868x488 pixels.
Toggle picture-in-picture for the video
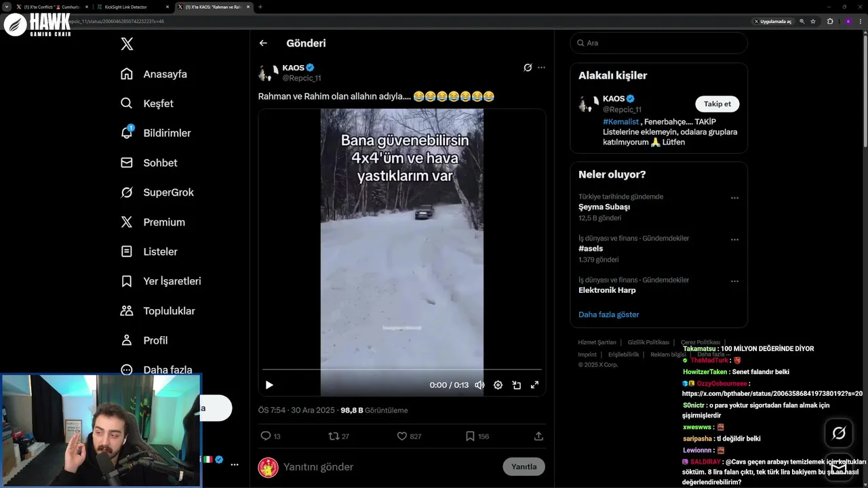(516, 385)
